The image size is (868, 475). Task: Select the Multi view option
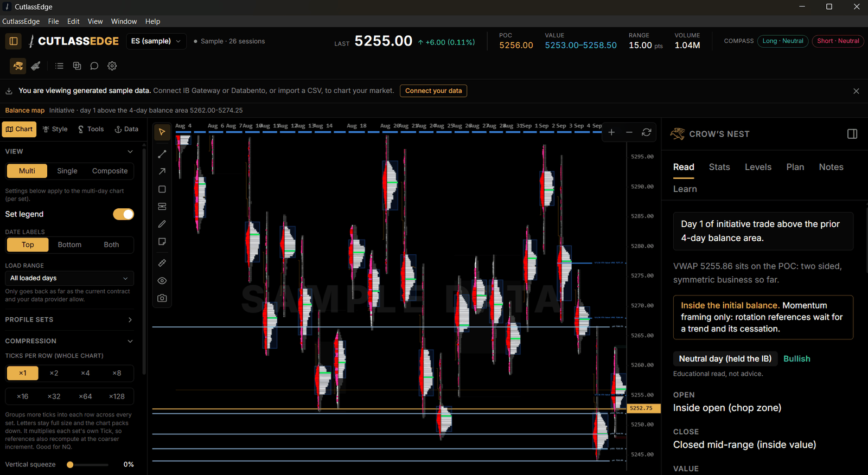(27, 171)
